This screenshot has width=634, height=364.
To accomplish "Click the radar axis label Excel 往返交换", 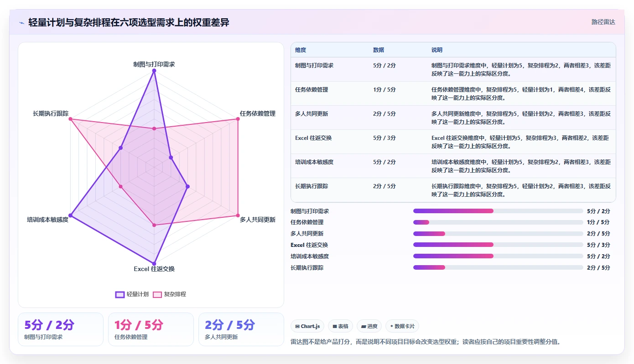I will tap(154, 269).
